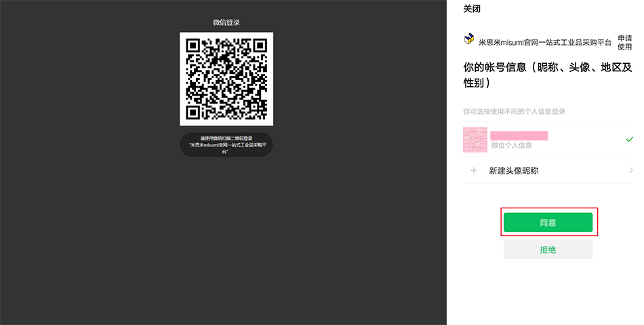
Task: Click the 关闭 close text
Action: coord(472,9)
